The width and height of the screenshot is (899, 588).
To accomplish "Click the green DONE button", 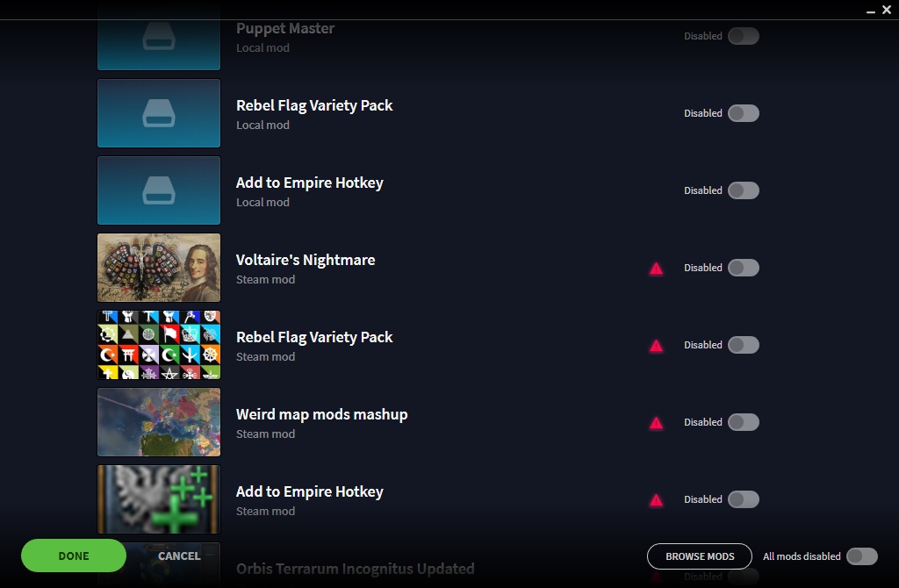I will [x=74, y=556].
